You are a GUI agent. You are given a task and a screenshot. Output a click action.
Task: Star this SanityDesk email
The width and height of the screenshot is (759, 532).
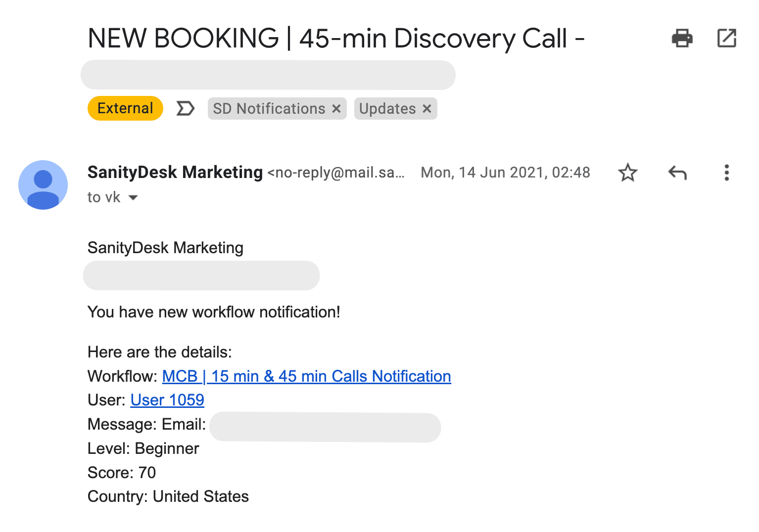coord(627,173)
